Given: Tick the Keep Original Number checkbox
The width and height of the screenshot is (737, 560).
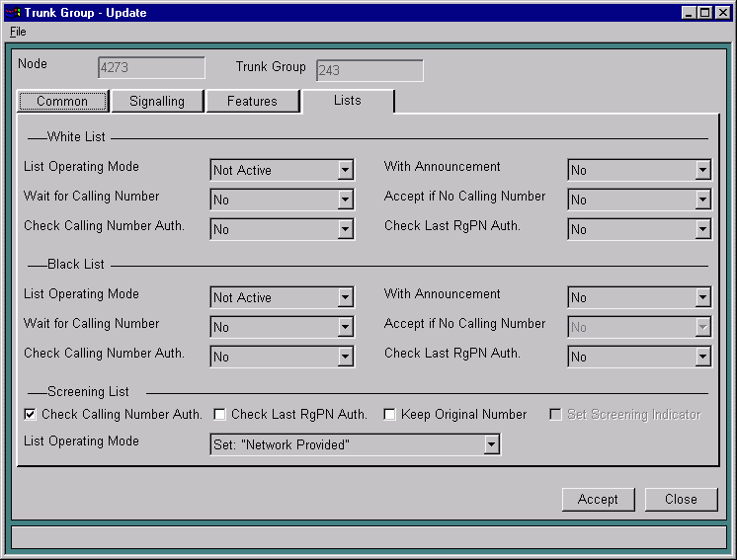Looking at the screenshot, I should tap(389, 415).
